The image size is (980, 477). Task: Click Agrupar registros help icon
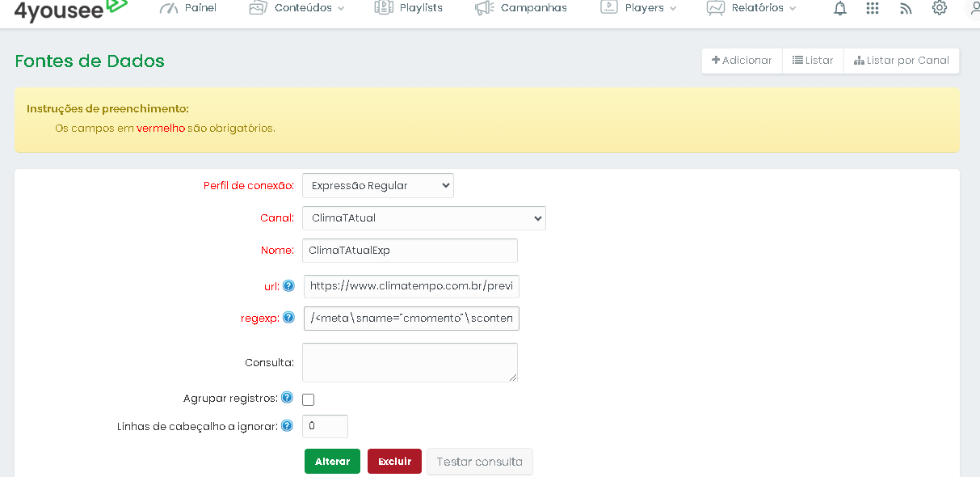(287, 398)
